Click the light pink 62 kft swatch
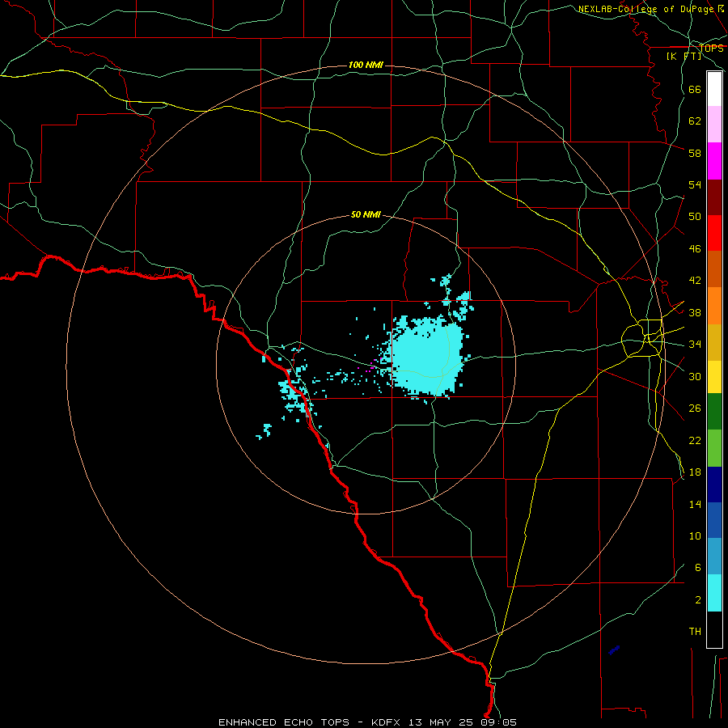This screenshot has height=728, width=728. pos(714,124)
